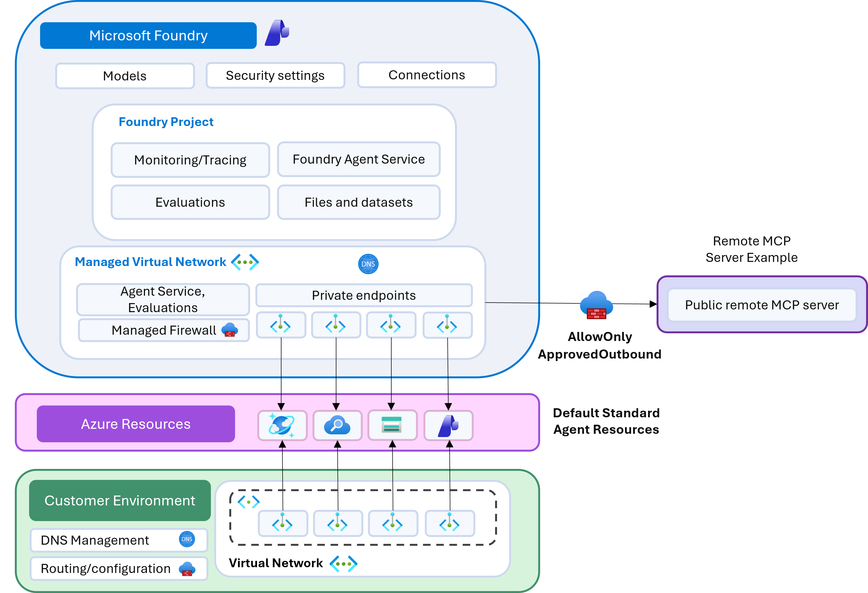Select the Private endpoints box
This screenshot has width=868, height=593.
coord(364,295)
